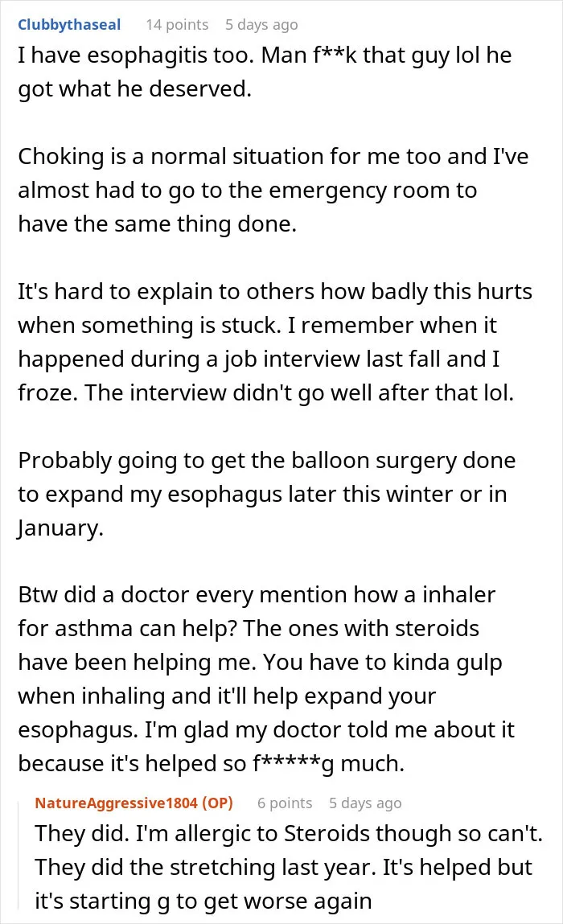Click the paragraph starting 'I have esophagitis too'

pyautogui.click(x=265, y=72)
